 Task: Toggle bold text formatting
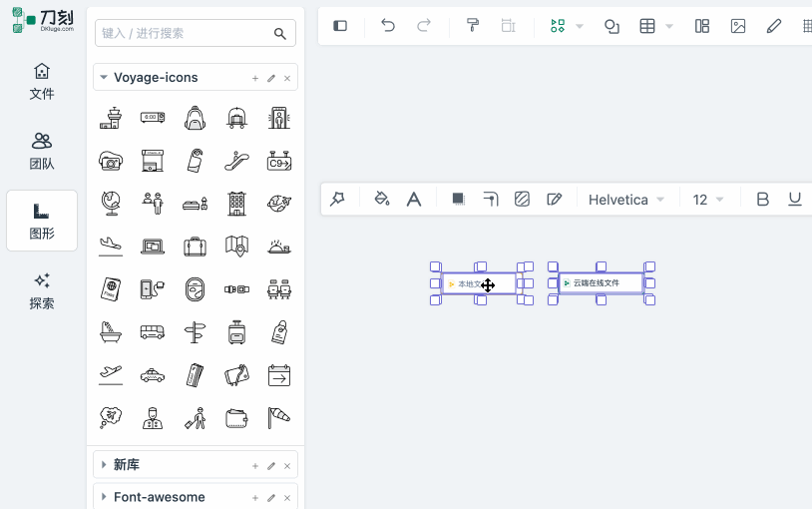click(763, 200)
